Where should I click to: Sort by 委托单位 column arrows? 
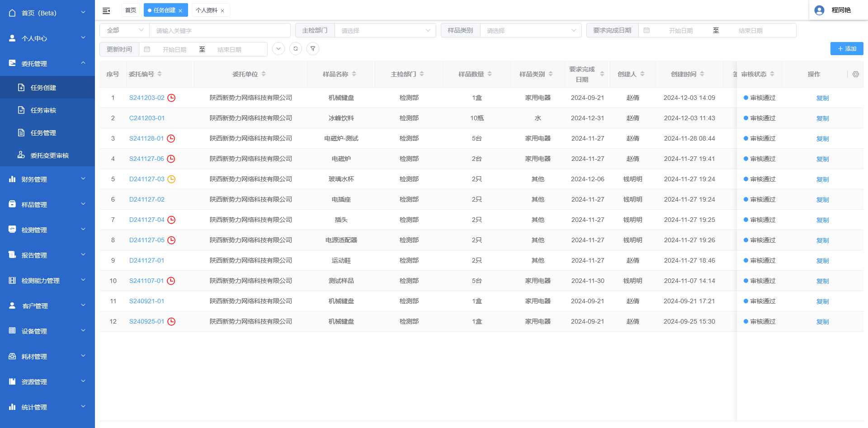(264, 74)
